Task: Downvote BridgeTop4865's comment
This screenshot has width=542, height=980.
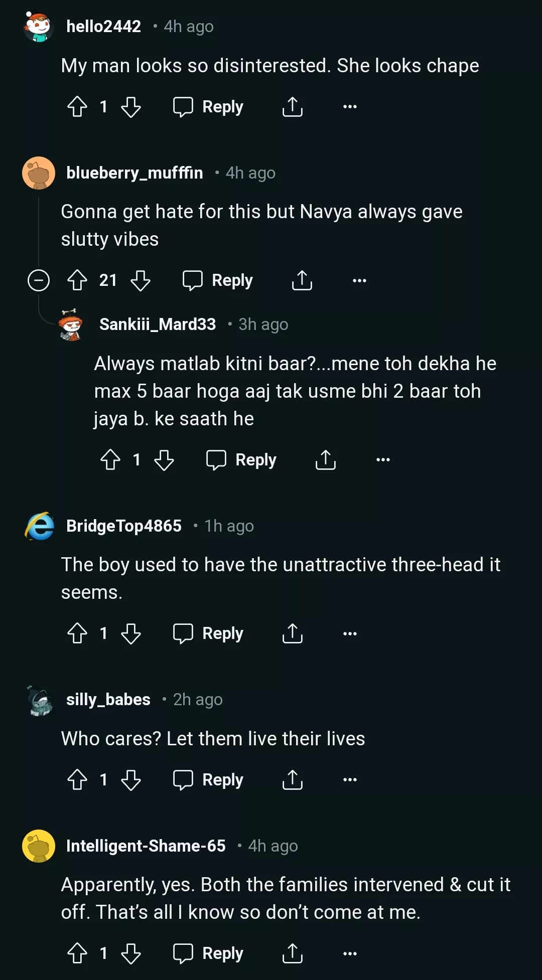Action: pos(131,633)
